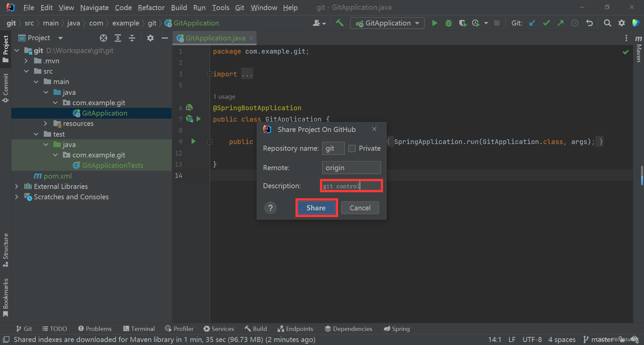Open the Refactor menu

[151, 7]
